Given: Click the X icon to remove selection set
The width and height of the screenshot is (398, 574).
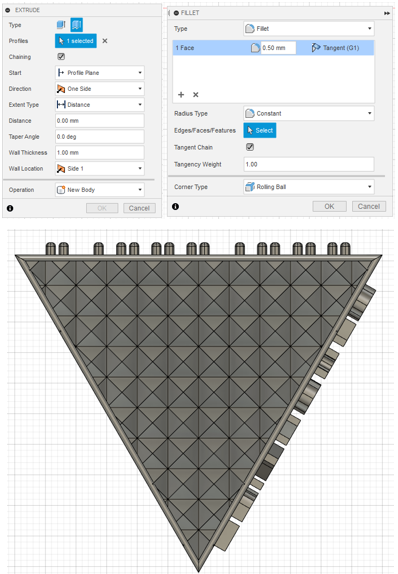Looking at the screenshot, I should click(196, 95).
